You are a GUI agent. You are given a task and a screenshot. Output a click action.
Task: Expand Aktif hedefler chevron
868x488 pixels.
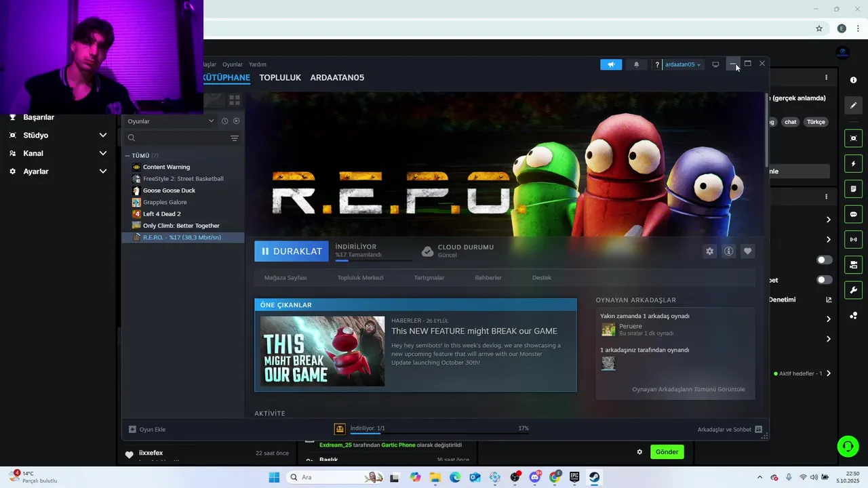click(828, 373)
